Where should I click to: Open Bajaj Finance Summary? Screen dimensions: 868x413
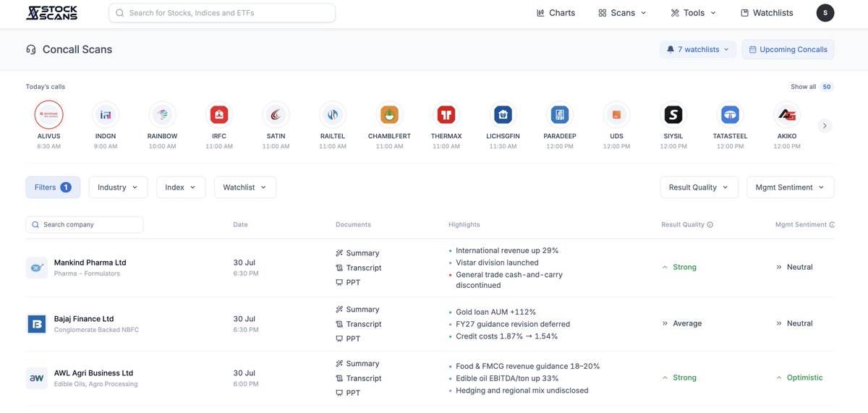coord(357,310)
